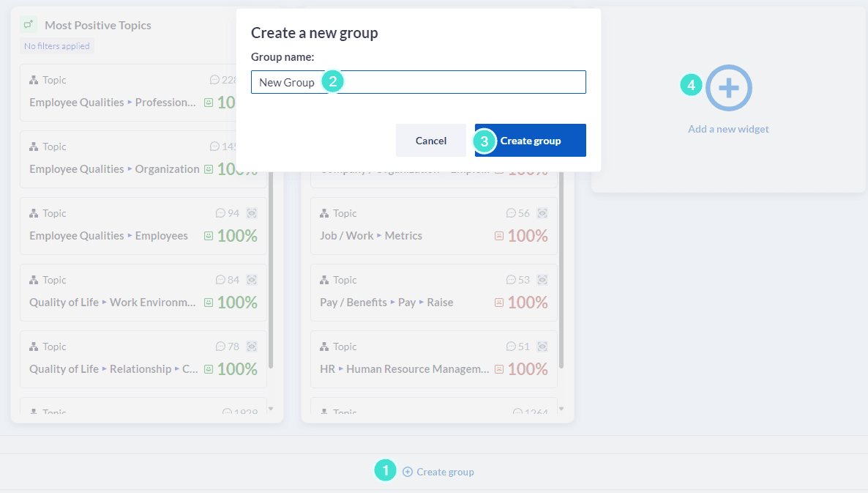Click positive smiley icon on Quality of Life Relationship card

(x=209, y=369)
